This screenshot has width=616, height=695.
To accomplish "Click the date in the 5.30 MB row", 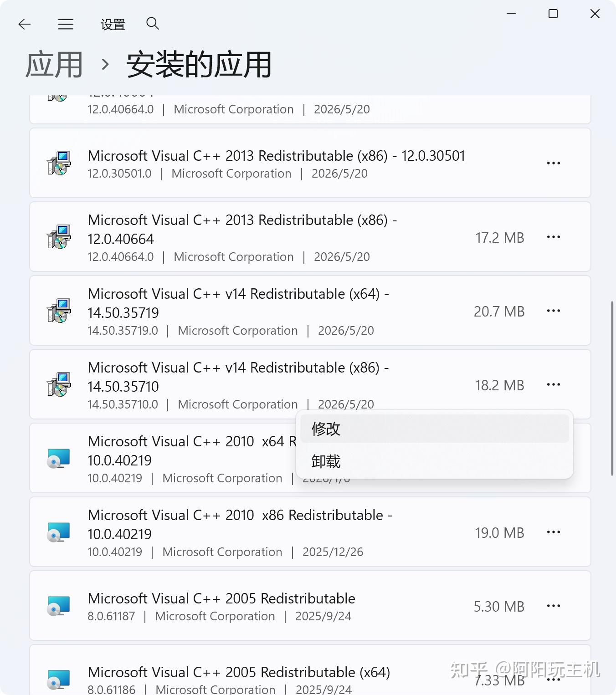I will tap(323, 616).
